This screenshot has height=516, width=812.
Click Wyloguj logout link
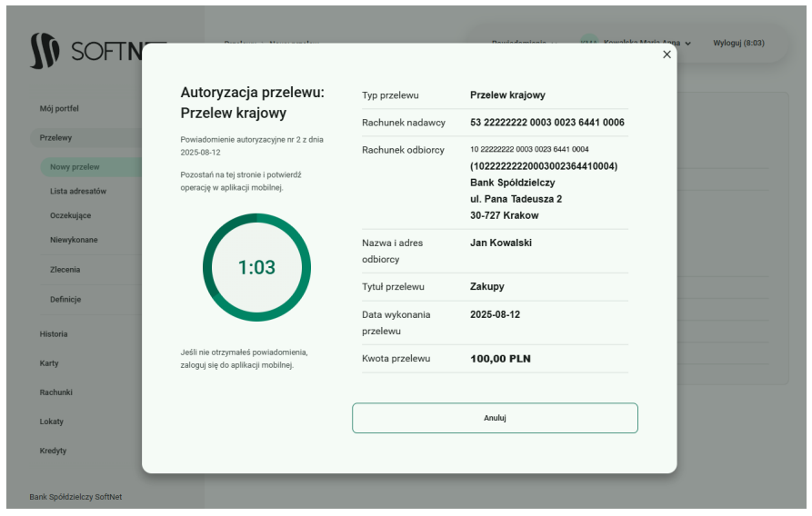(737, 43)
